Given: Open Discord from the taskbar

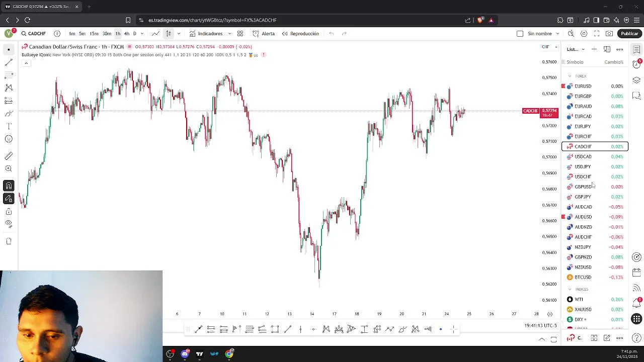Looking at the screenshot, I should (x=185, y=354).
